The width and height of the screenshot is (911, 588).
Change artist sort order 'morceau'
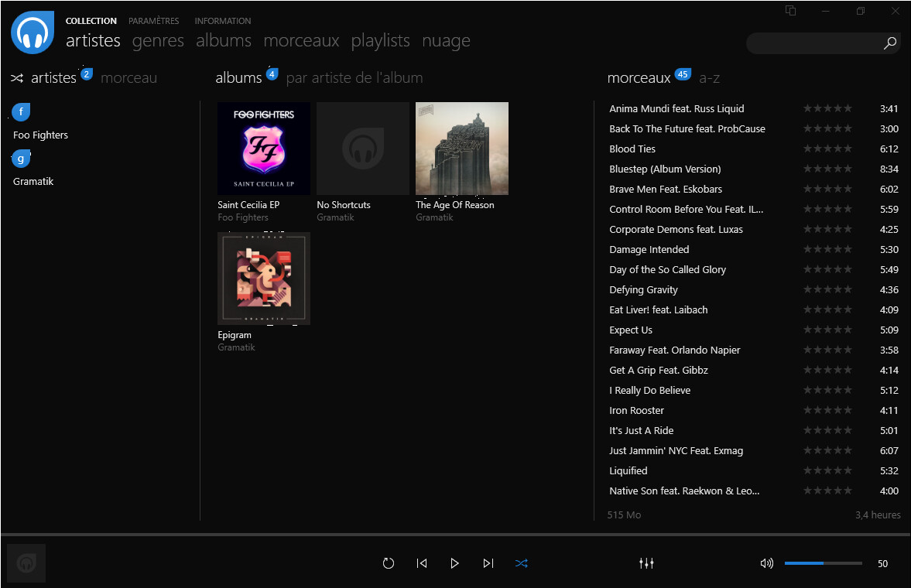129,78
